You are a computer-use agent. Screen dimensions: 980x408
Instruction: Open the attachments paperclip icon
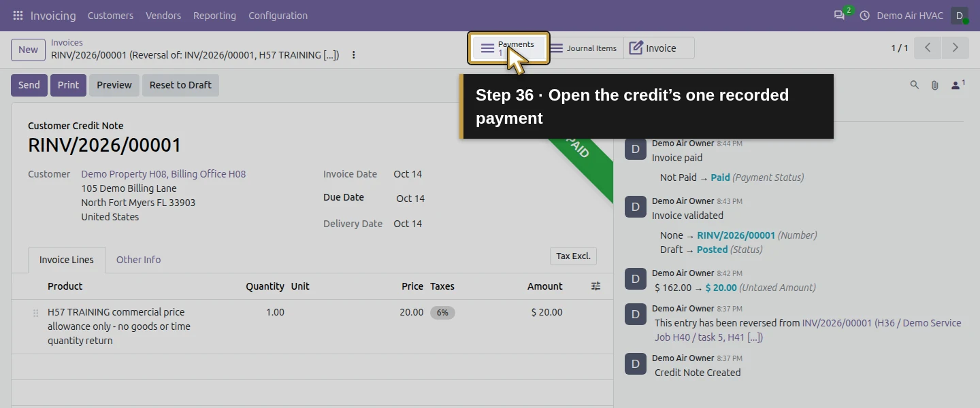pos(934,85)
